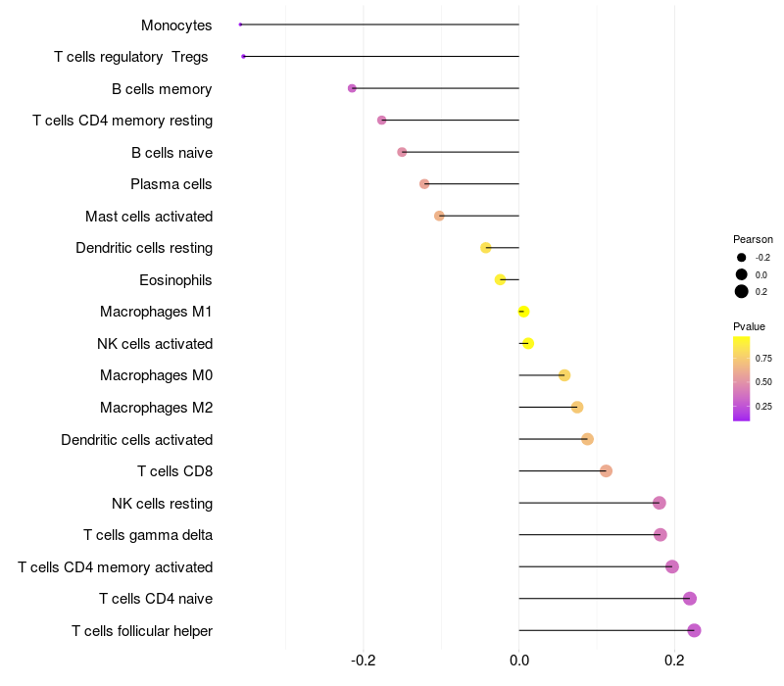Image resolution: width=784 pixels, height=686 pixels.
Task: Select the Macrophages M1 yellow dot
Action: pos(523,312)
